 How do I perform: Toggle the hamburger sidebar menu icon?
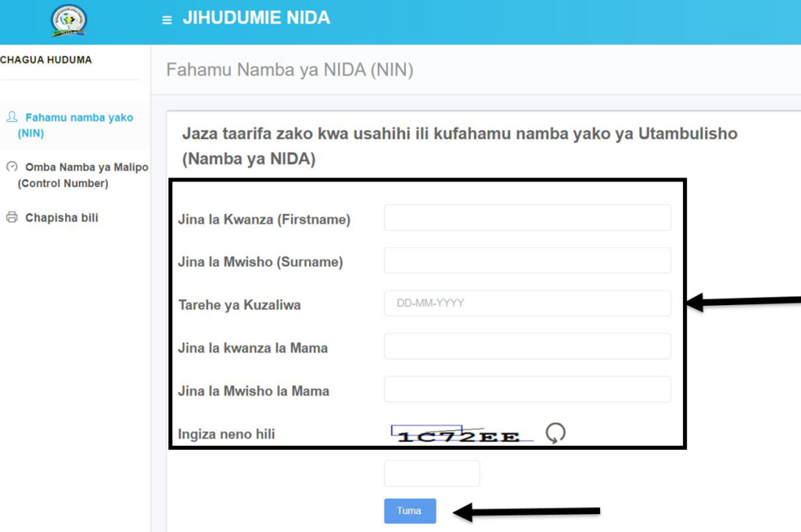coord(167,20)
